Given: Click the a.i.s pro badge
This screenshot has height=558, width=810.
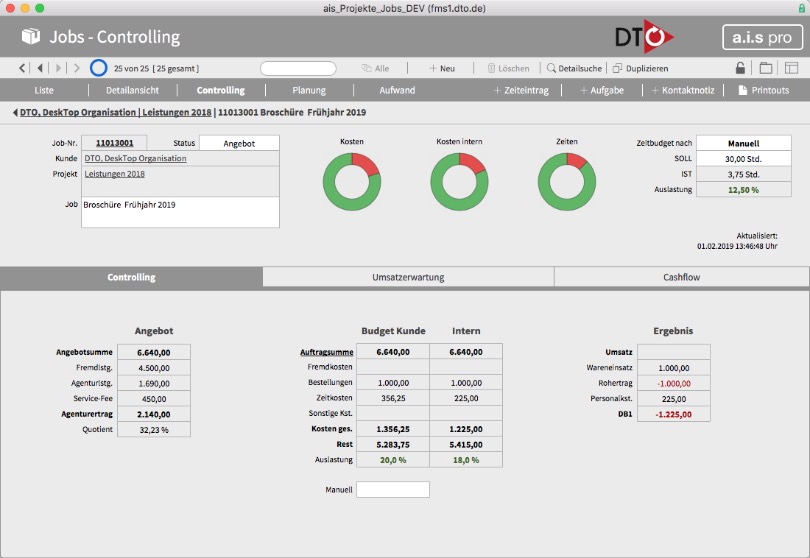Looking at the screenshot, I should click(x=762, y=37).
